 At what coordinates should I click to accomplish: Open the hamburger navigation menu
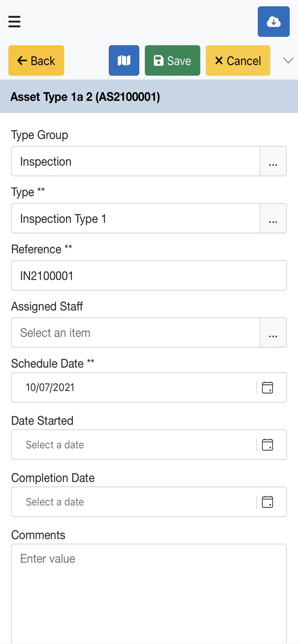(x=14, y=22)
